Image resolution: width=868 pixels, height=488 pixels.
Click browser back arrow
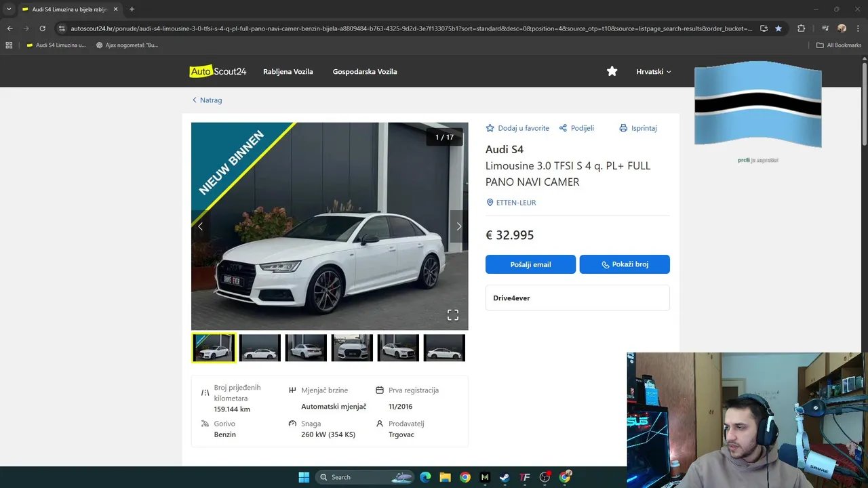pyautogui.click(x=9, y=28)
